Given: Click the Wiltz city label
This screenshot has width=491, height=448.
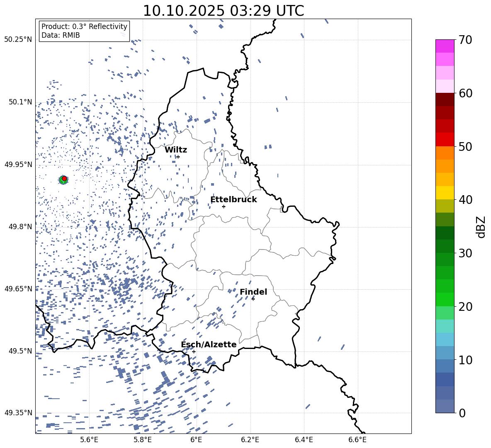Looking at the screenshot, I should (176, 150).
